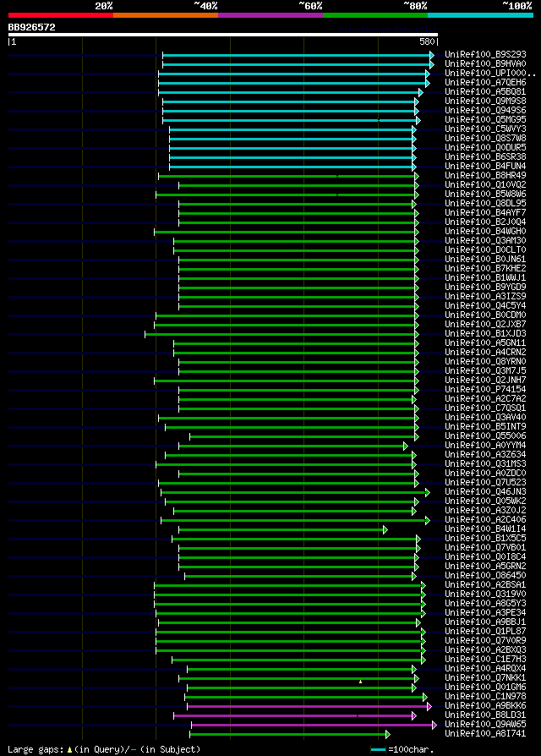Select the UniRef100_A7QEH6 label
Viewport: 541px width, 756px height.
point(485,82)
